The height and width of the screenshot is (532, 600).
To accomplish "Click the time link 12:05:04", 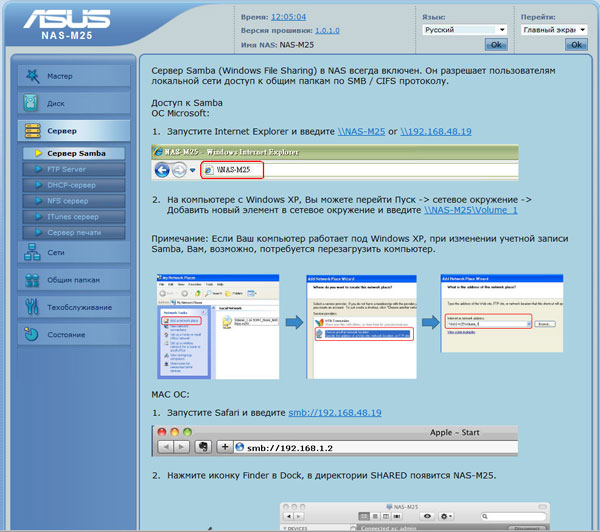I will [289, 17].
